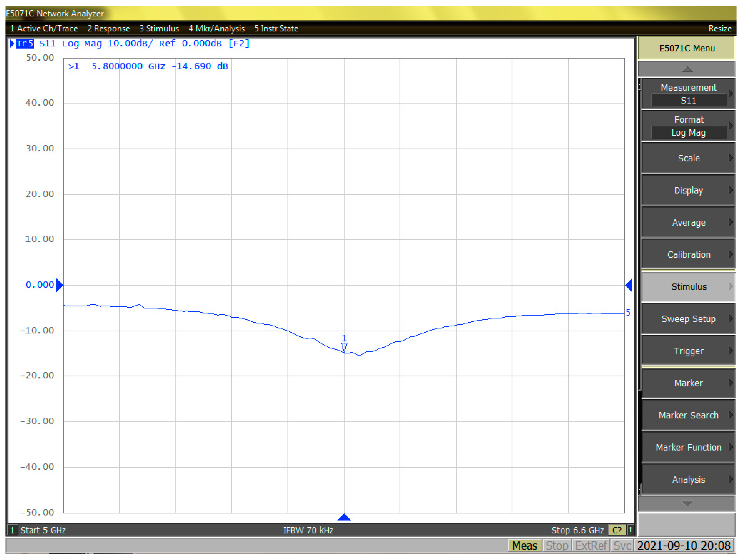Open the Format Log Mag submenu
Screen dimensions: 742x560
688,126
